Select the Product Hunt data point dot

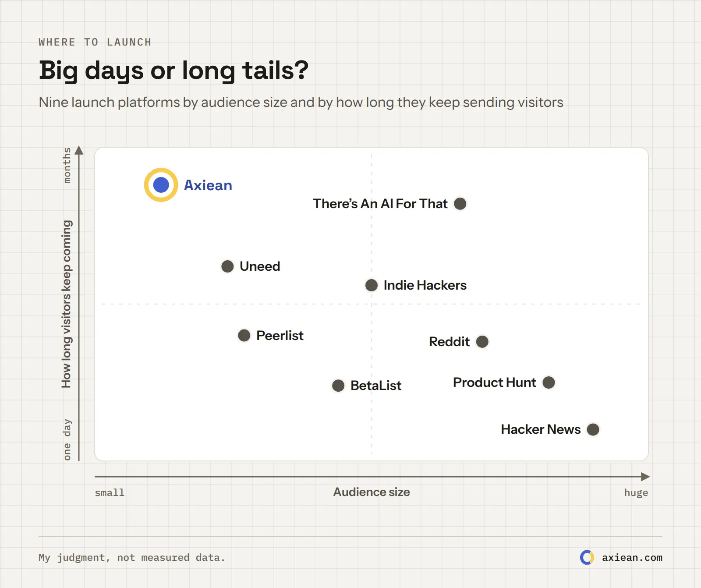point(549,383)
